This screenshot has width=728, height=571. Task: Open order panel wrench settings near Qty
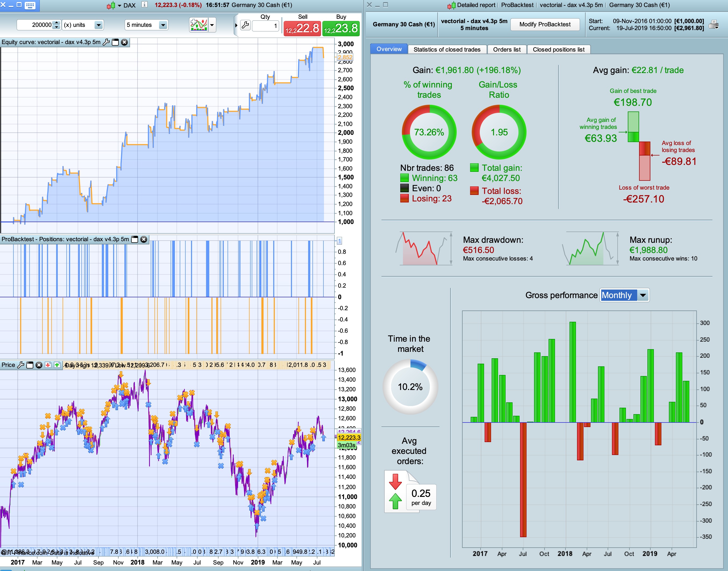pos(245,25)
